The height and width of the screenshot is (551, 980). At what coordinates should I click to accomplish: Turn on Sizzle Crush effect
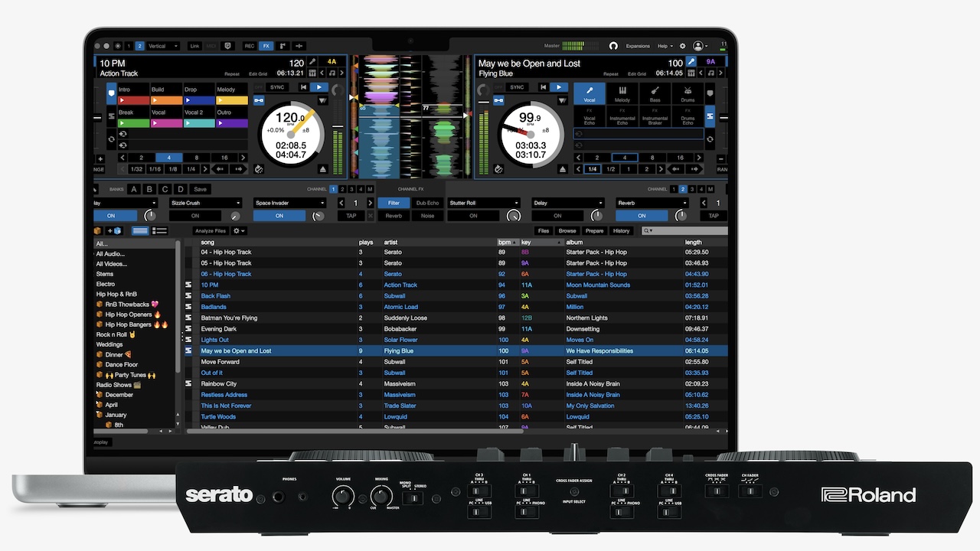click(195, 216)
